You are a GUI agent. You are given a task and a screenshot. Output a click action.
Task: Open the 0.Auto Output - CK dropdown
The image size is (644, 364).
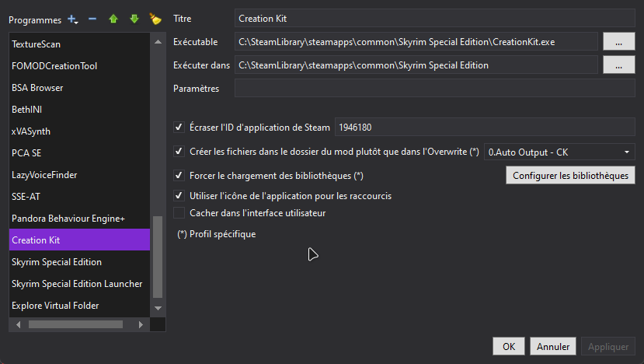click(x=559, y=152)
